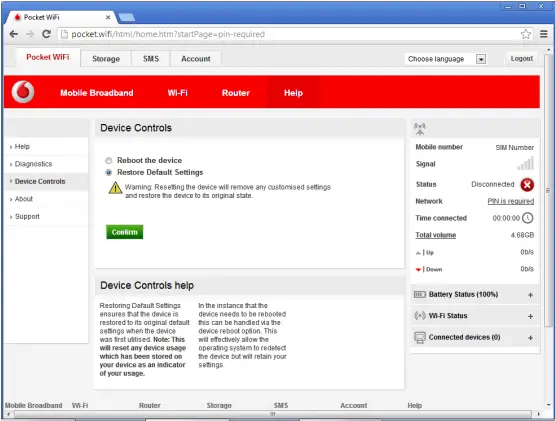
Task: Click the vertical scrollbar thumb
Action: [x=548, y=190]
